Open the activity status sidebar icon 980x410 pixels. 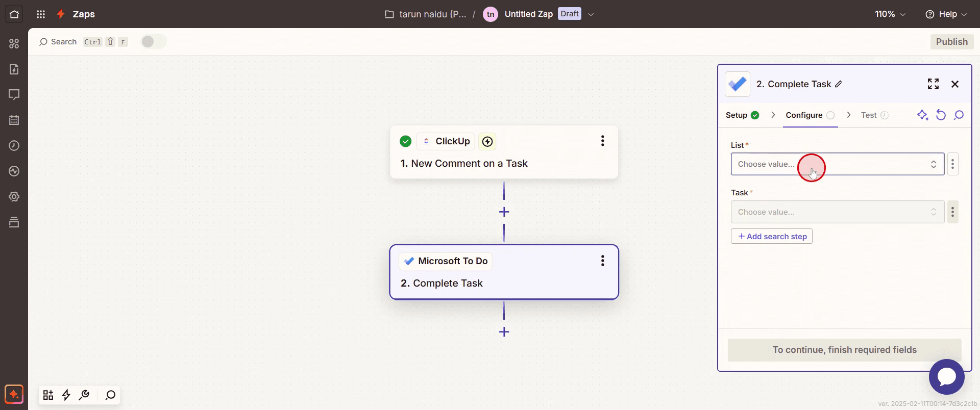[14, 171]
